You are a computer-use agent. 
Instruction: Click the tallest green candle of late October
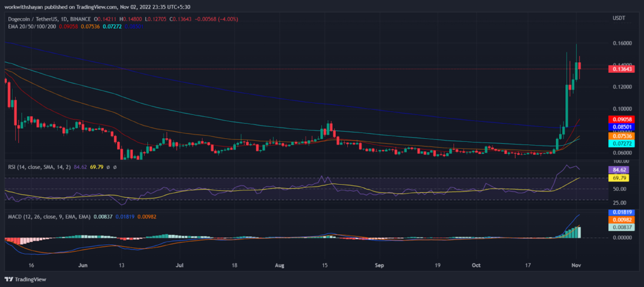567,106
